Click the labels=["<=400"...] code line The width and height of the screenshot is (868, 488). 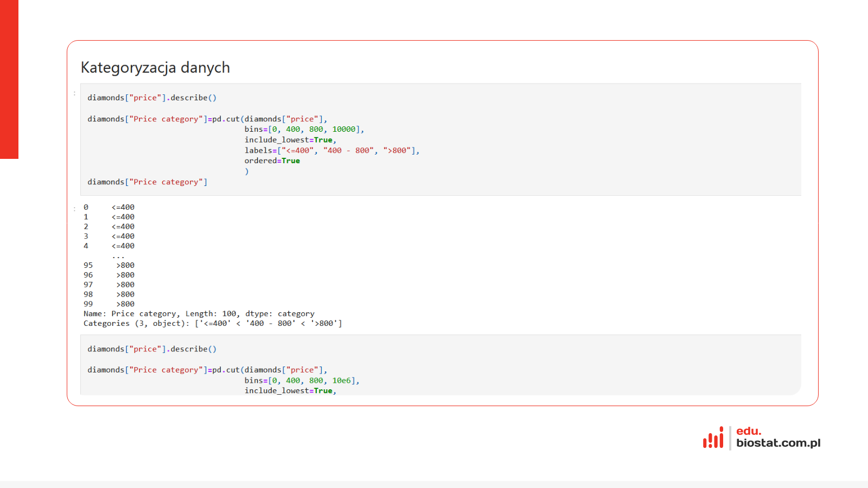331,150
